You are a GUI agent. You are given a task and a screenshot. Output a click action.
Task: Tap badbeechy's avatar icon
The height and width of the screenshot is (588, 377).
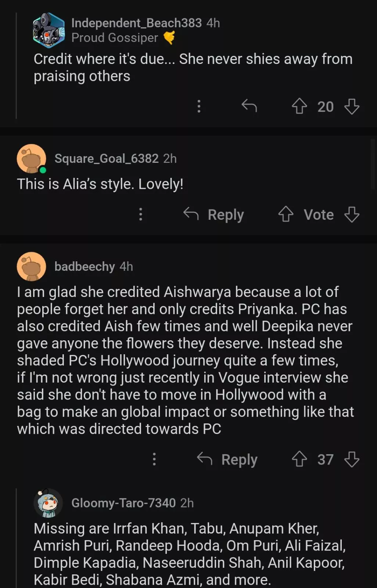click(x=32, y=266)
